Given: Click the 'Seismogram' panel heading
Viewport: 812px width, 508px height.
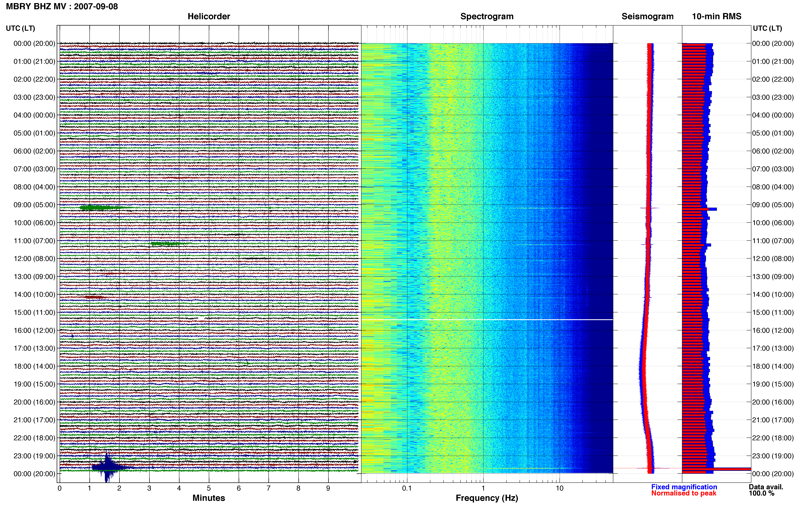Looking at the screenshot, I should 648,16.
